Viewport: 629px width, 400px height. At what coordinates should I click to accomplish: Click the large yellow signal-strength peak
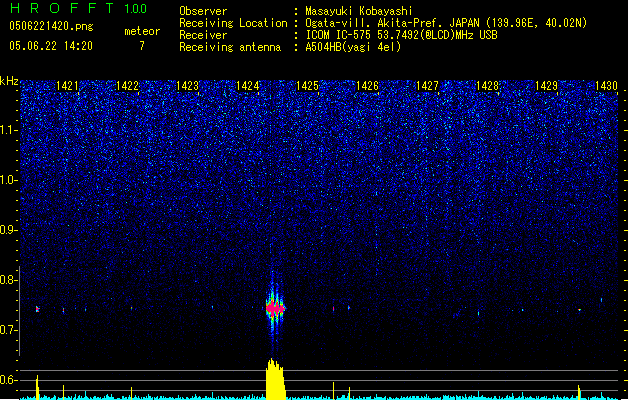275,379
